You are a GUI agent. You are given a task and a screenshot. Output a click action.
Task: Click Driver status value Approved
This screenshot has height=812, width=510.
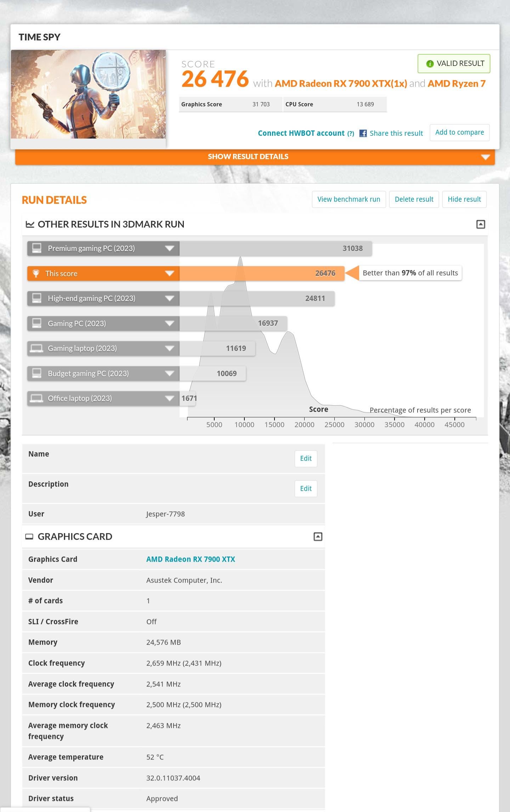pyautogui.click(x=162, y=799)
